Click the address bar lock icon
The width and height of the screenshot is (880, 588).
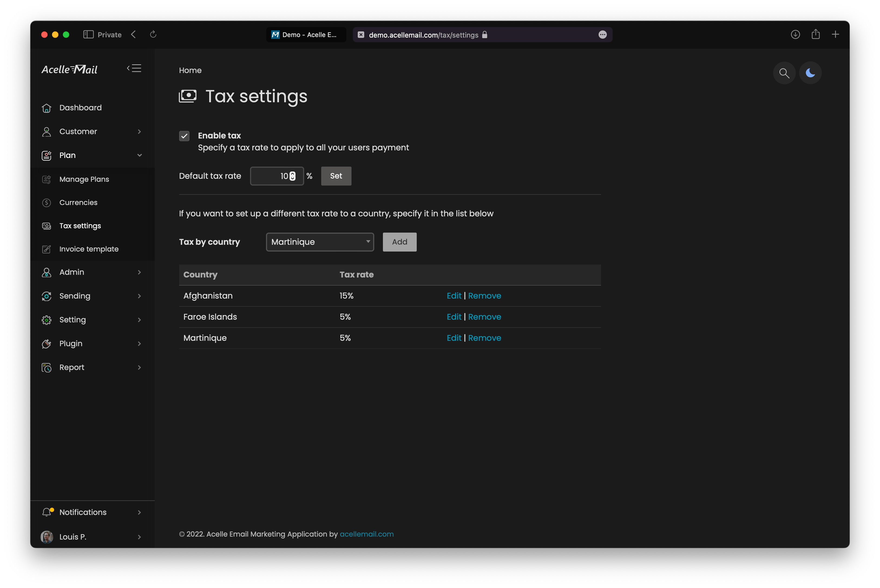(x=485, y=35)
